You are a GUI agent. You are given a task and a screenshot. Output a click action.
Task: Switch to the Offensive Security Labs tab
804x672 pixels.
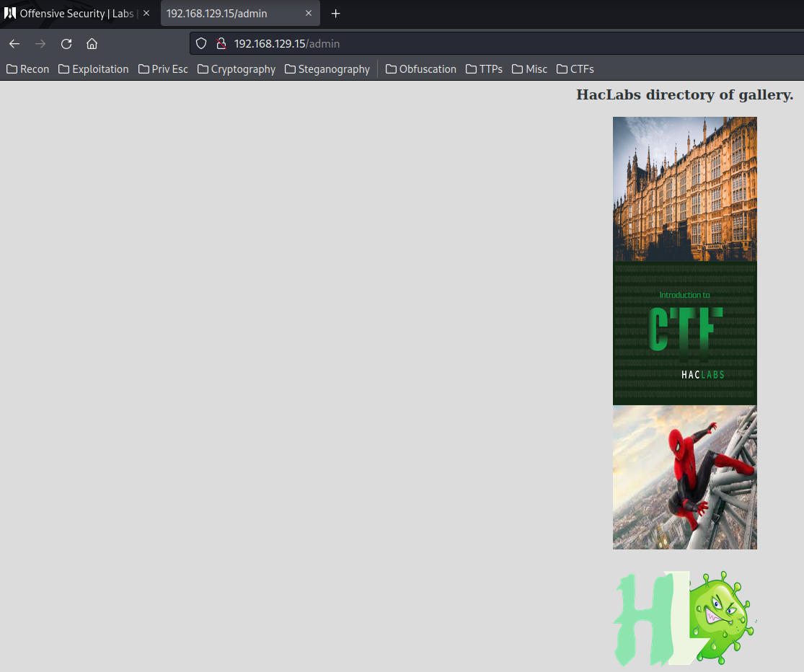pos(76,13)
